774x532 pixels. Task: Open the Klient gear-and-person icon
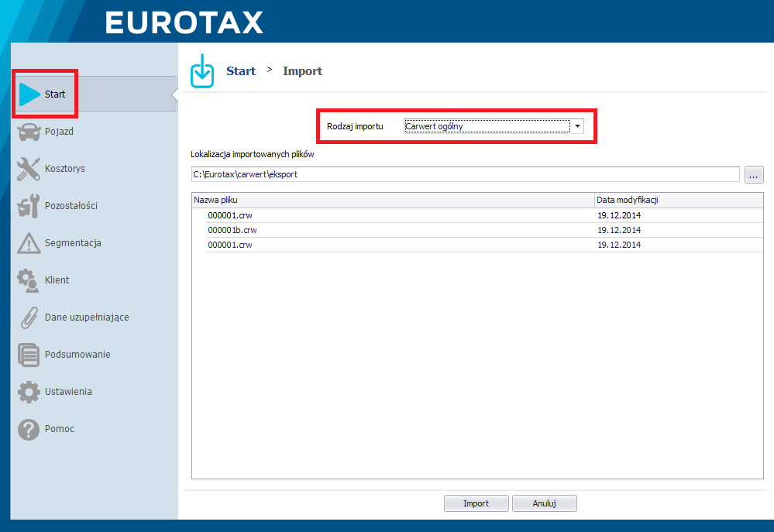click(x=29, y=280)
